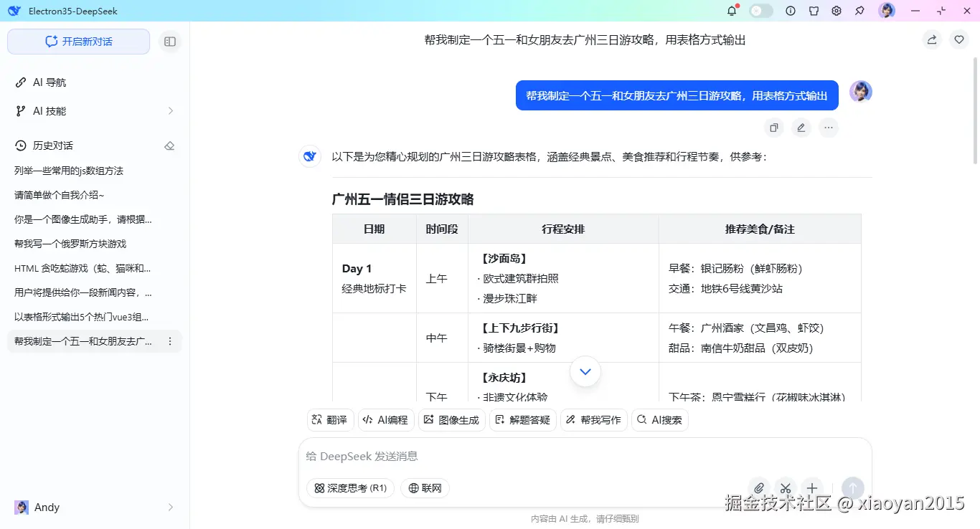
Task: Enable 深度思考 (R1) mode
Action: (x=350, y=488)
